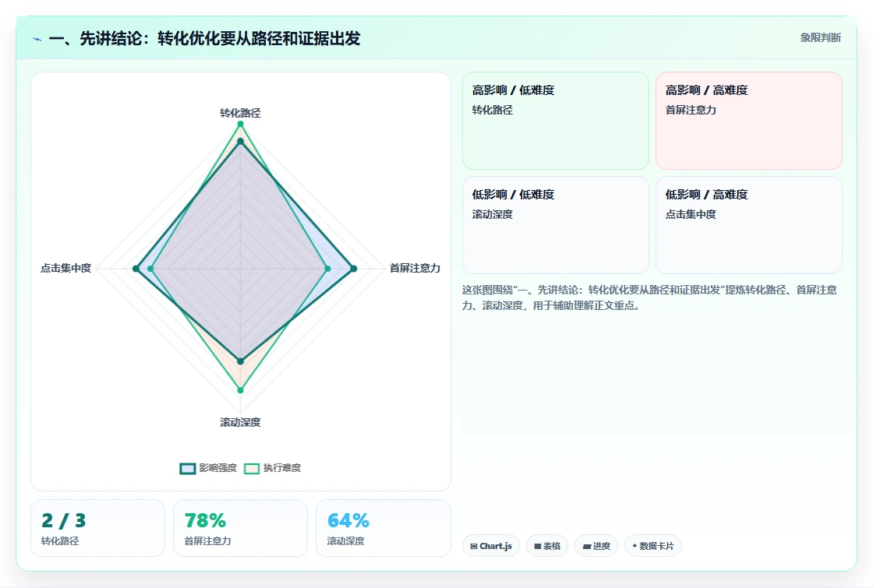Click the diamond icon before 数据卡片
The width and height of the screenshot is (873, 588).
(634, 546)
